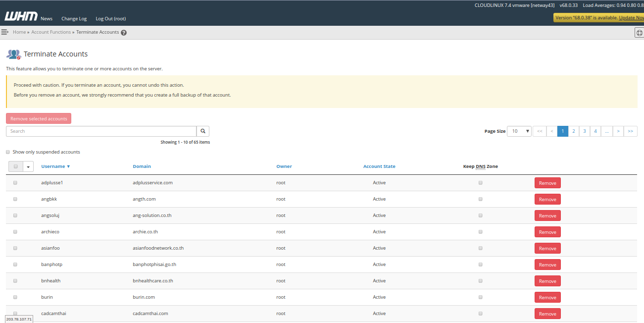The image size is (644, 323).
Task: Expand the select-all checkbox dropdown arrow
Action: (x=28, y=167)
